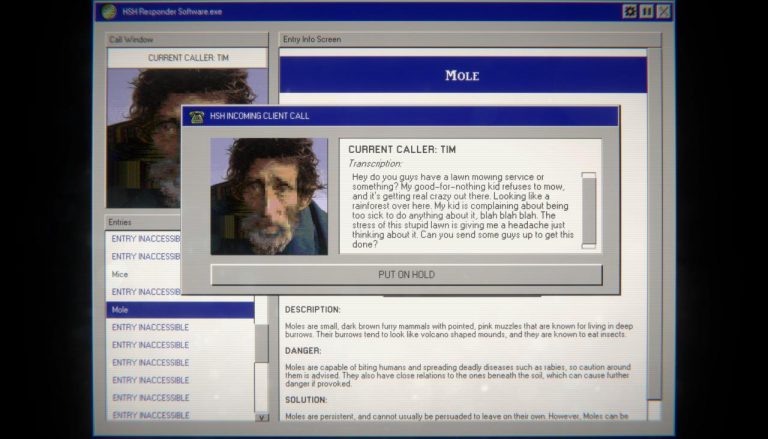Click the HSH Responder globe logo icon
768x439 pixels.
click(x=108, y=11)
